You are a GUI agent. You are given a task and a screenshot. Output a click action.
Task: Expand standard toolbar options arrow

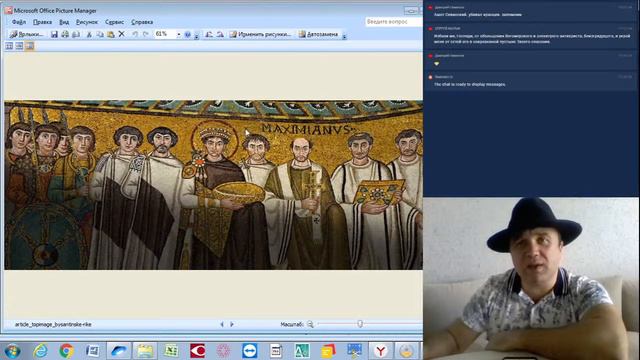(196, 35)
